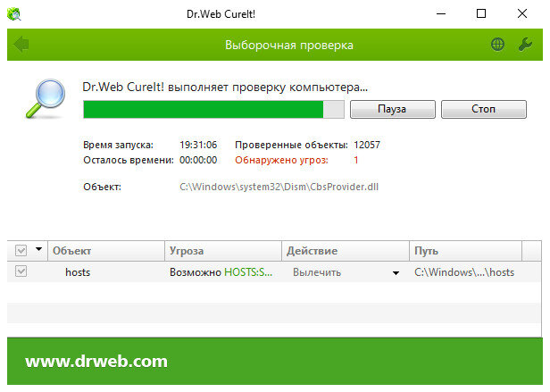Click the start time value 19:31:06
The width and height of the screenshot is (550, 392).
click(198, 145)
